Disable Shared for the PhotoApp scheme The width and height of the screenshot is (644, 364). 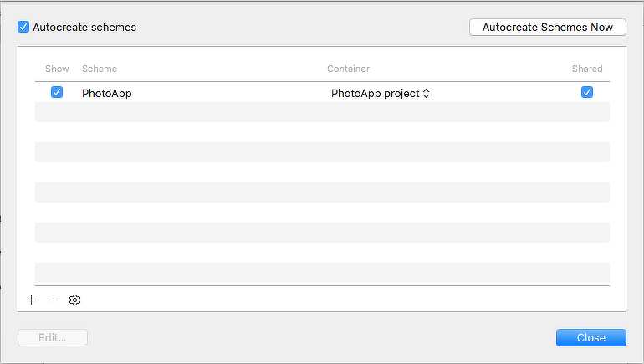587,93
